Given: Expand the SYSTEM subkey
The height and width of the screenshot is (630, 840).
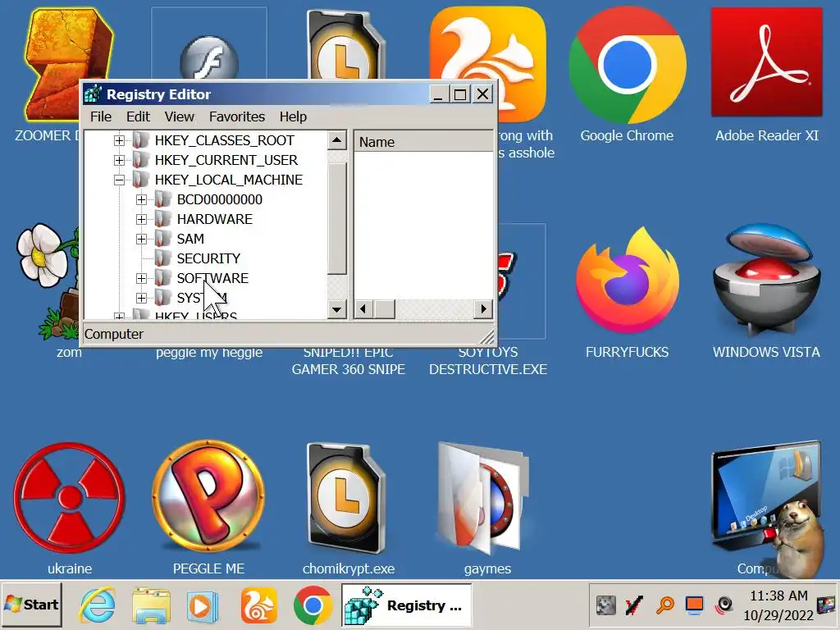Looking at the screenshot, I should click(x=141, y=298).
